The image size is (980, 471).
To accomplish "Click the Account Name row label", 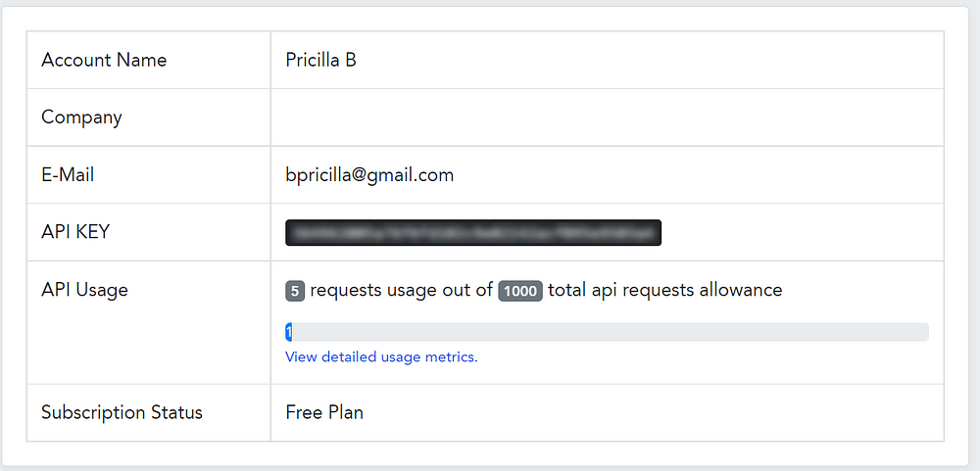I will (104, 60).
